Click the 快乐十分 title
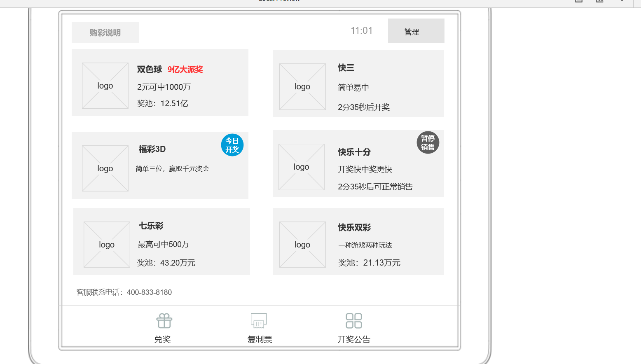The height and width of the screenshot is (364, 641). 354,152
